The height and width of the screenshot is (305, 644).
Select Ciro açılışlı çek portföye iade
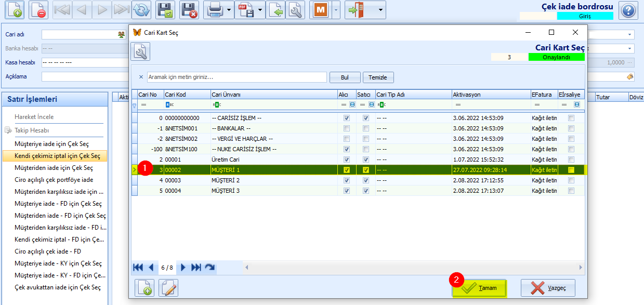[54, 180]
